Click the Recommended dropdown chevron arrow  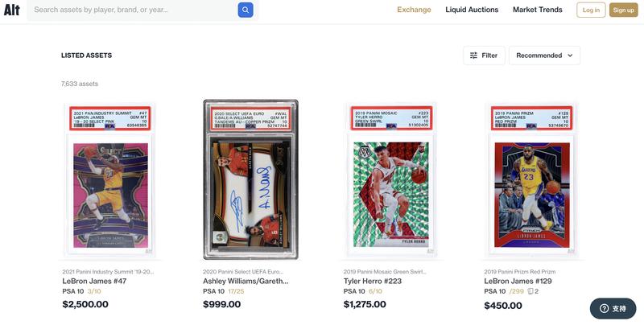(x=570, y=56)
